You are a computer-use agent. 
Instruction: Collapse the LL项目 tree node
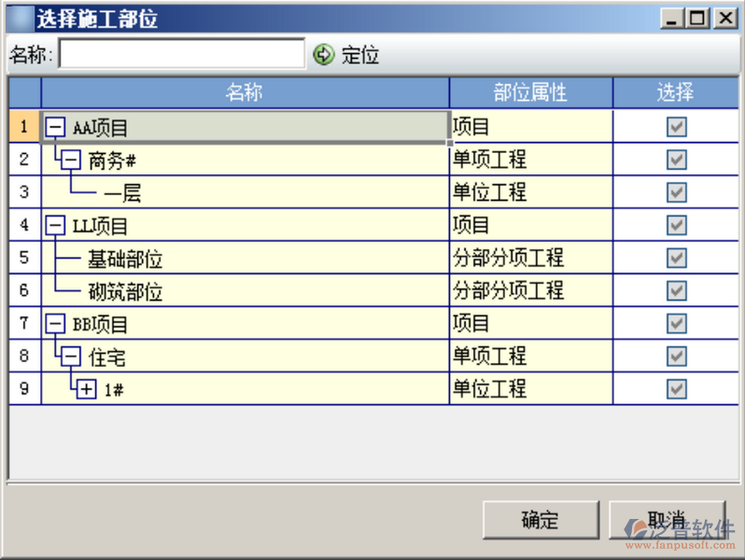55,226
